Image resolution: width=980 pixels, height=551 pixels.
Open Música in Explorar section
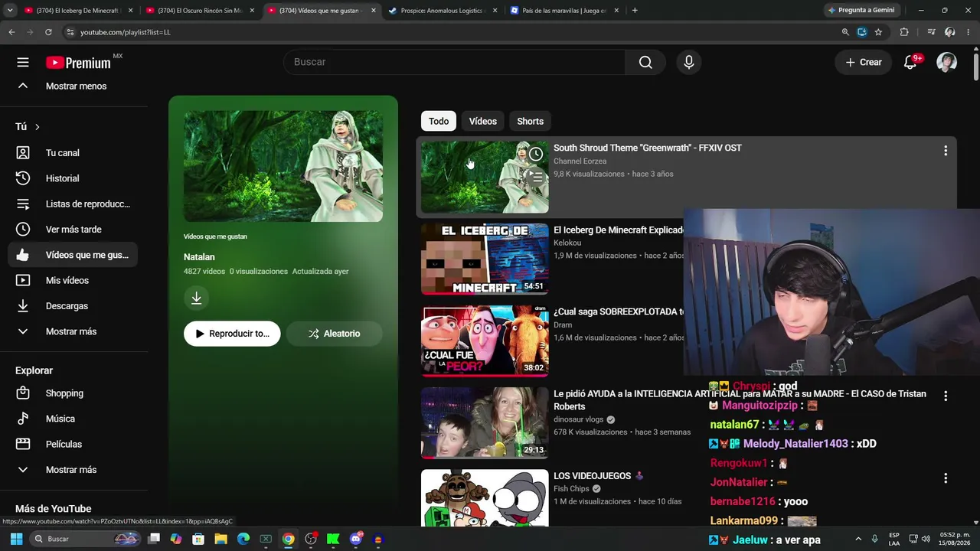[x=73, y=419]
